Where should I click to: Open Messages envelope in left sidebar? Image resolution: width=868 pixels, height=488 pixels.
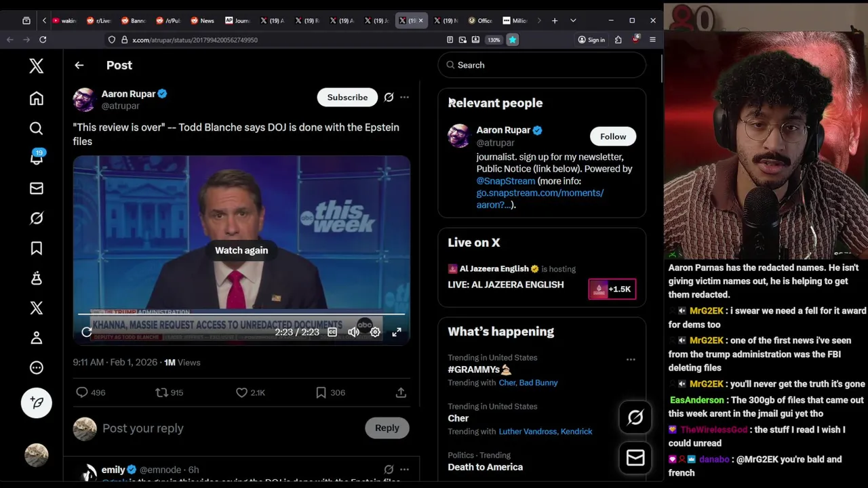(37, 188)
